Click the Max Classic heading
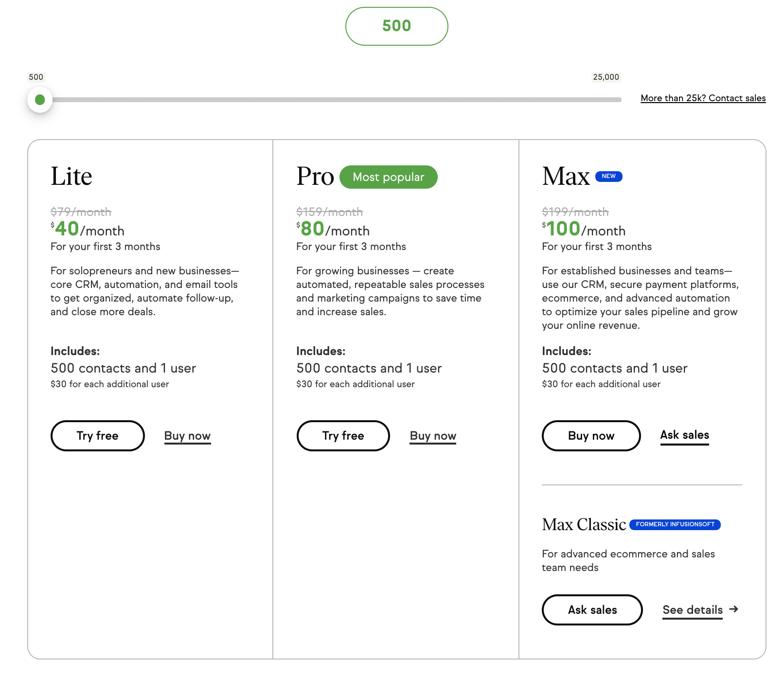 [x=584, y=524]
